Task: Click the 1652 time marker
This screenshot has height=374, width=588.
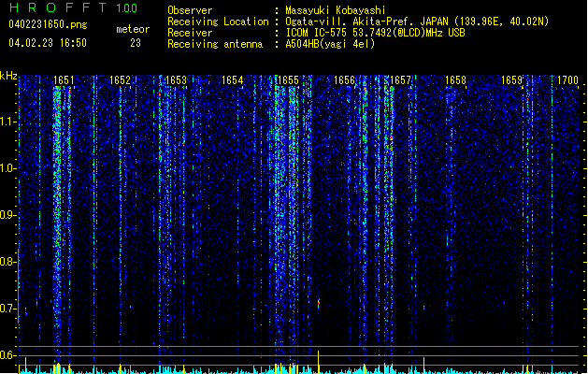Action: 120,80
